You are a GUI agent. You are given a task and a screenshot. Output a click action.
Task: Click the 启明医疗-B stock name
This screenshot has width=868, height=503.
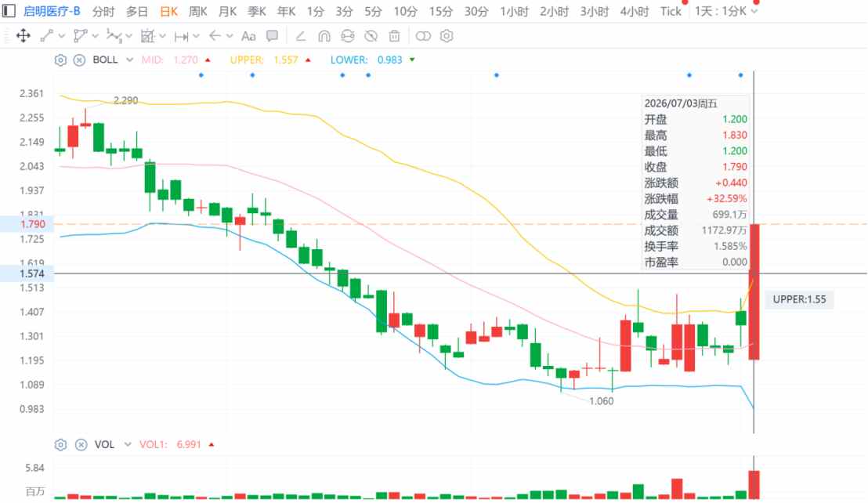click(52, 11)
